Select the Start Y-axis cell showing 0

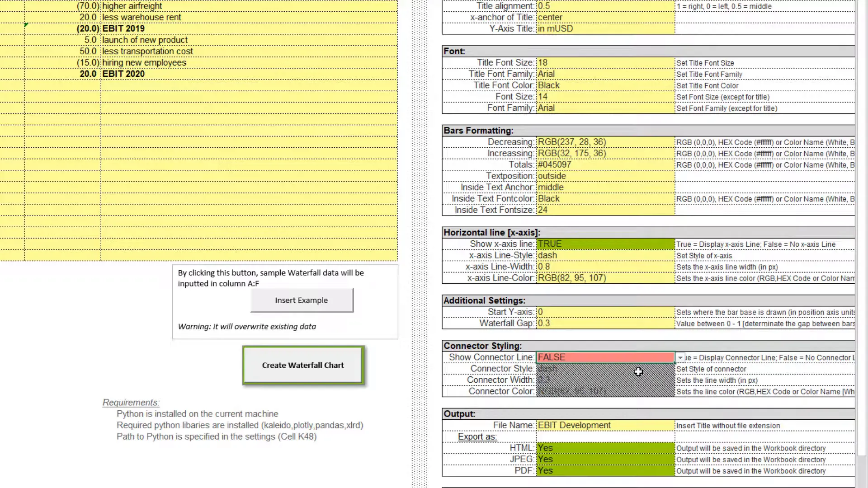coord(604,312)
